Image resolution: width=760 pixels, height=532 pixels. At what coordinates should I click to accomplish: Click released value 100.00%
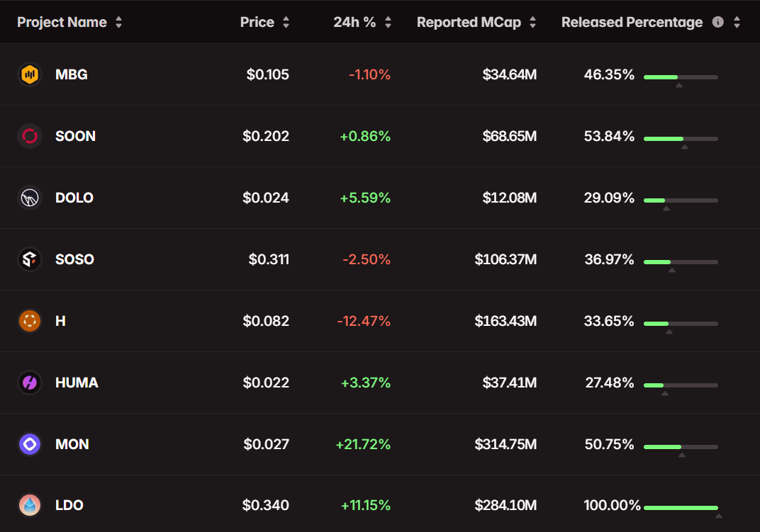point(612,505)
